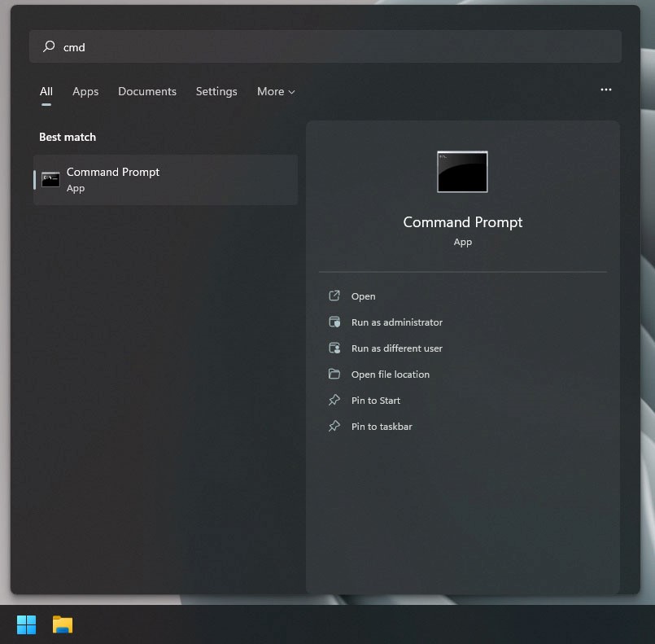Click the Run as different user icon
Viewport: 655px width, 644px height.
(x=334, y=348)
